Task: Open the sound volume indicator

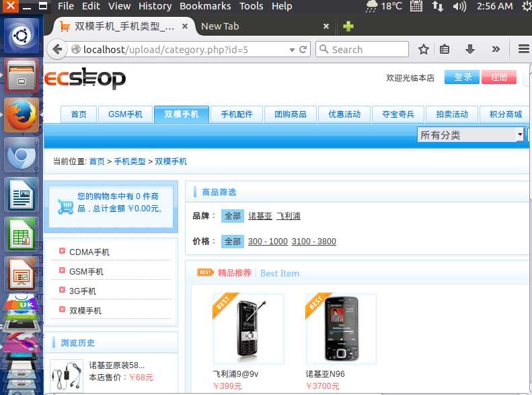Action: pyautogui.click(x=459, y=6)
